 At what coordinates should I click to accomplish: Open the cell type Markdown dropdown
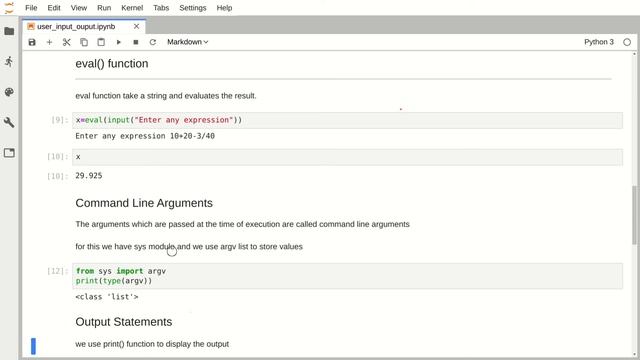188,42
